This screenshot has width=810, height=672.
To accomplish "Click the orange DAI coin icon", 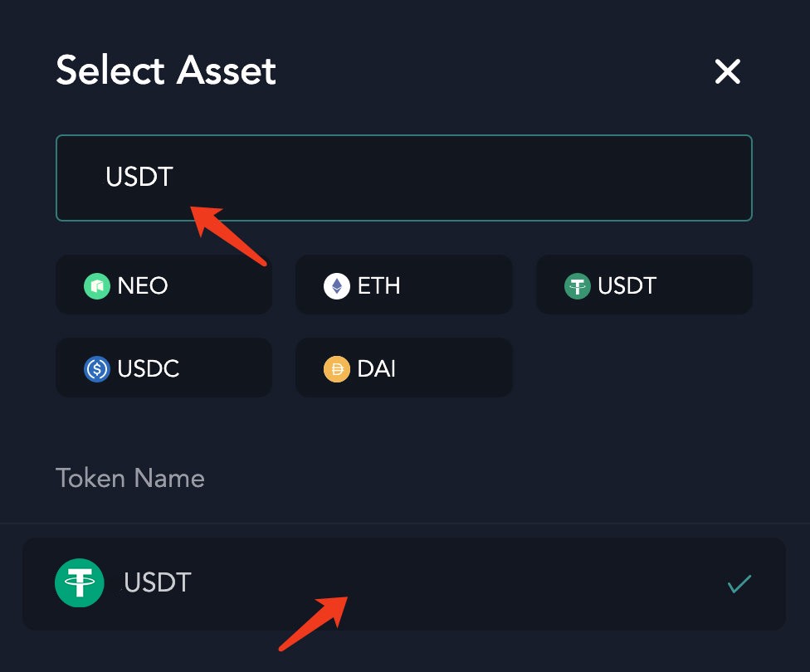I will (x=337, y=369).
